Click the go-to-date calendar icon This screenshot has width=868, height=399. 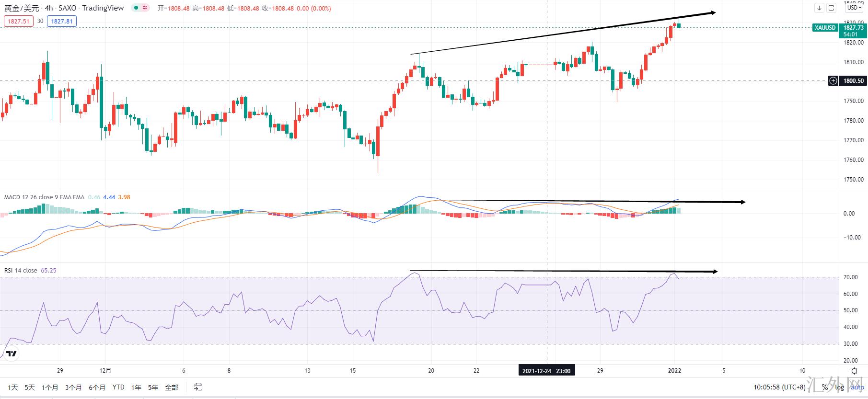(x=198, y=387)
